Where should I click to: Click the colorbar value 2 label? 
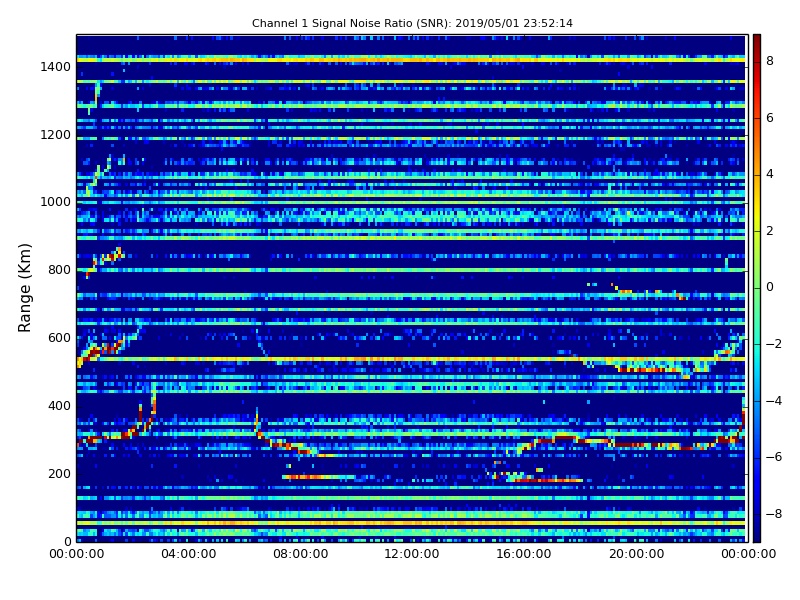coord(770,231)
